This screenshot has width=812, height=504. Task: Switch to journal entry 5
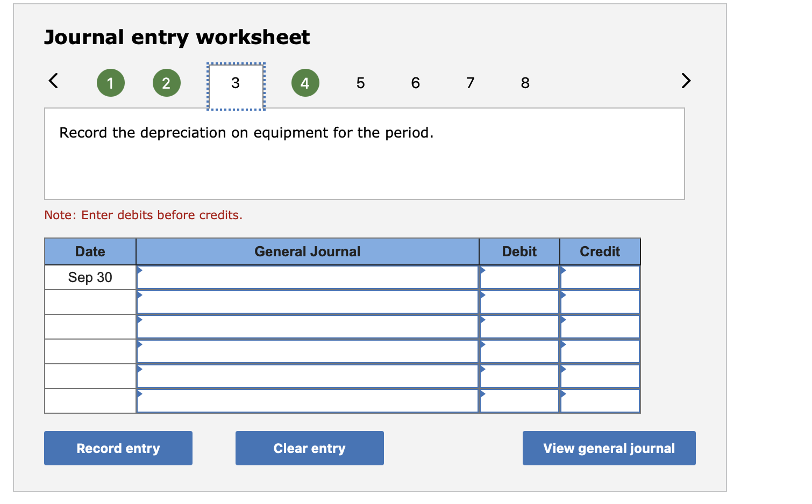click(x=360, y=82)
